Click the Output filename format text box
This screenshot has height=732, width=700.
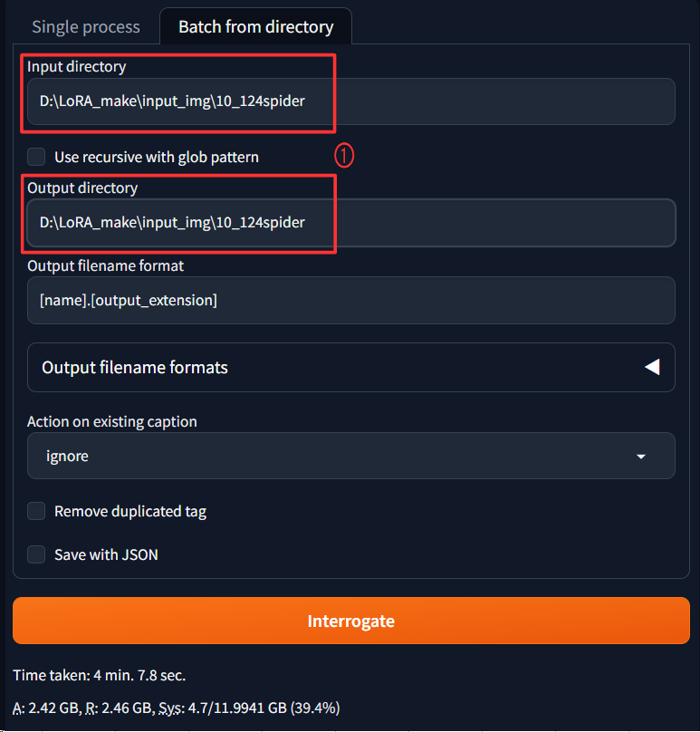[x=350, y=300]
